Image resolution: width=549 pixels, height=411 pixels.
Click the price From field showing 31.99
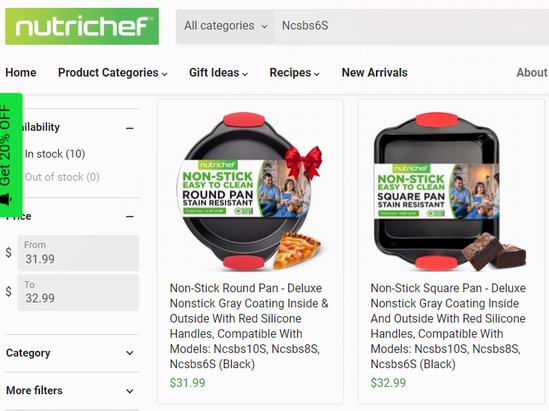tap(78, 253)
